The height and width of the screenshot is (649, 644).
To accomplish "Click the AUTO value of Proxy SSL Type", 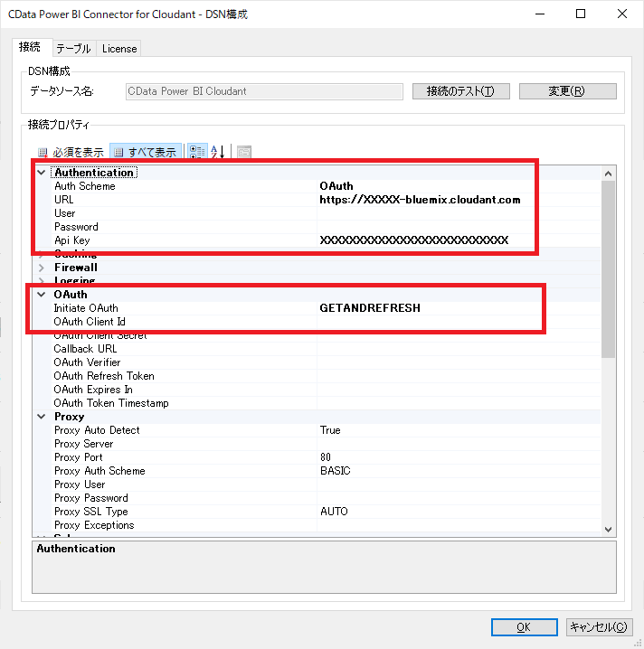I will pyautogui.click(x=334, y=512).
